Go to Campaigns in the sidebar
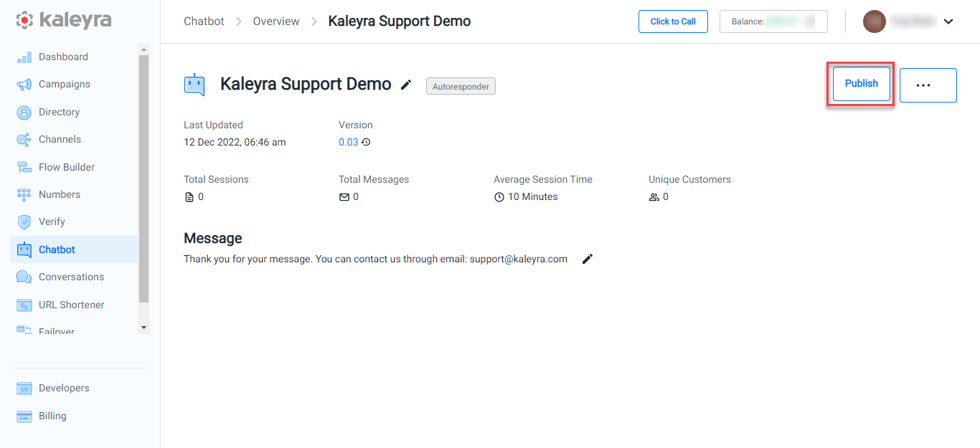The height and width of the screenshot is (448, 980). (x=65, y=85)
